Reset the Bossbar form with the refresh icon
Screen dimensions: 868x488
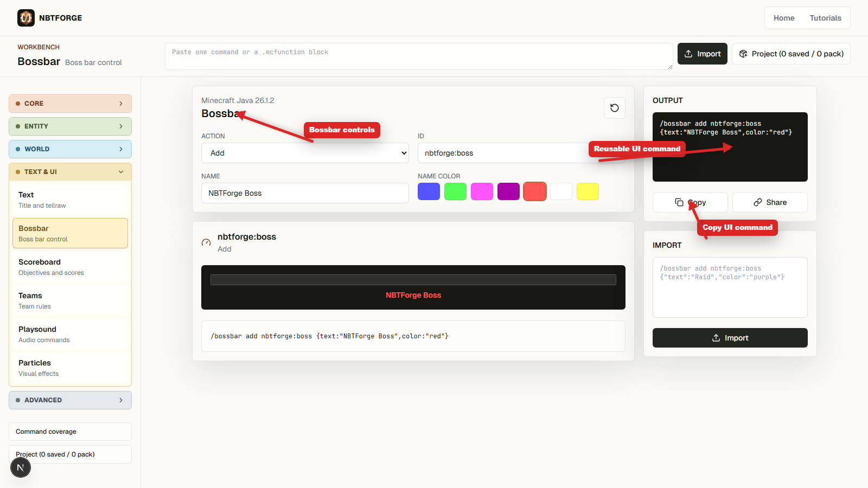coord(614,108)
